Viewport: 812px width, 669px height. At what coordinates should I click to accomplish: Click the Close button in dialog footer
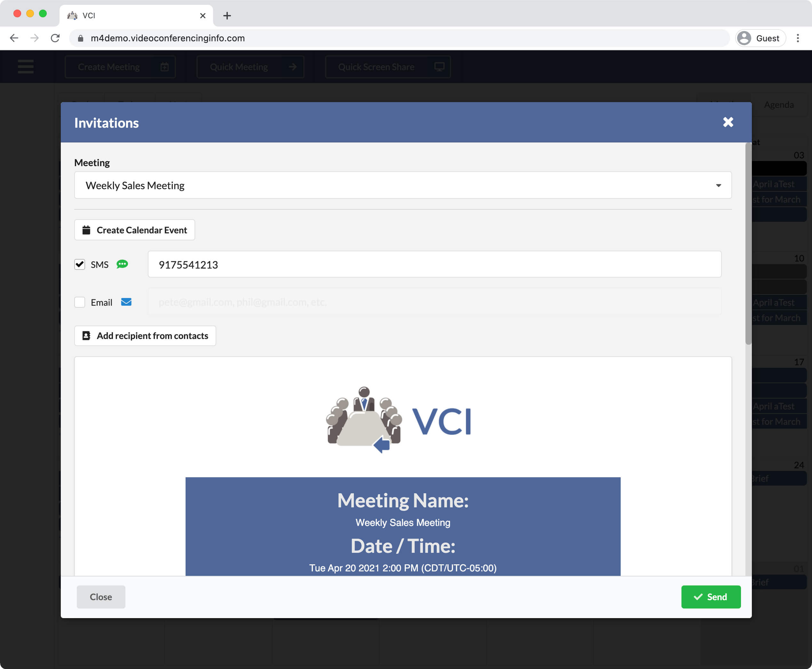click(x=101, y=597)
